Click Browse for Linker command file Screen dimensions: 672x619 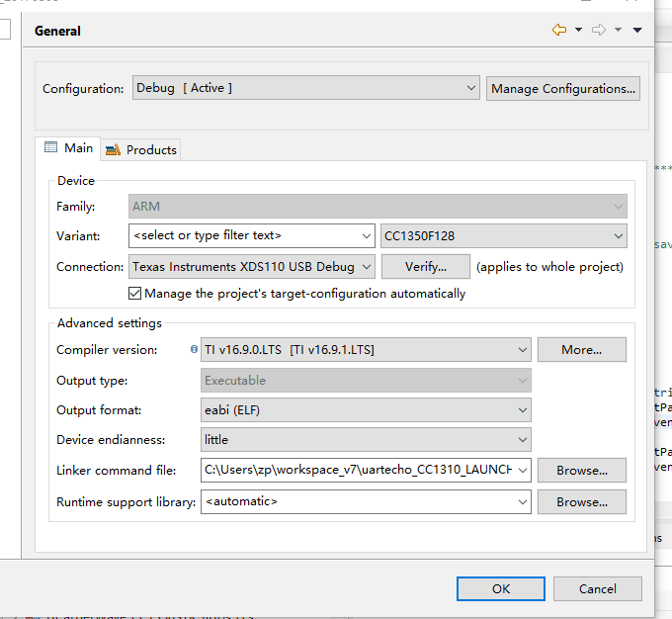point(581,471)
